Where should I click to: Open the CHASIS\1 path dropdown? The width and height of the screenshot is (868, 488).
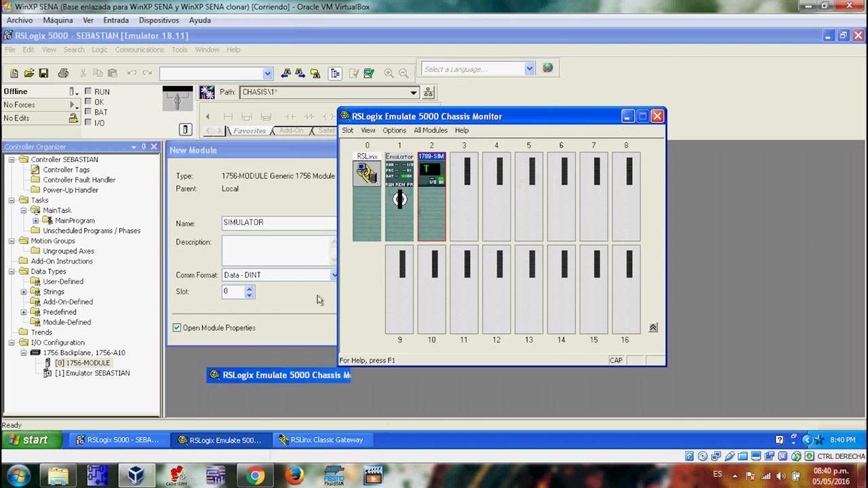413,92
